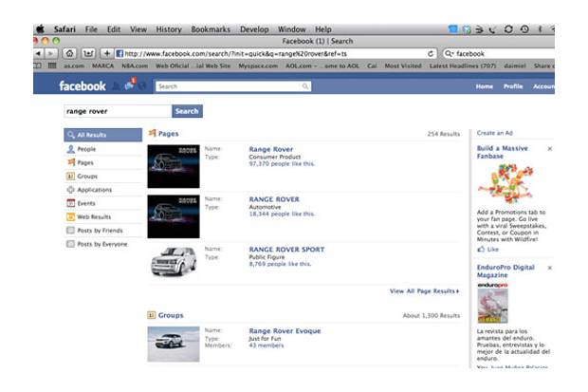Select the Web Results filter

pos(103,216)
